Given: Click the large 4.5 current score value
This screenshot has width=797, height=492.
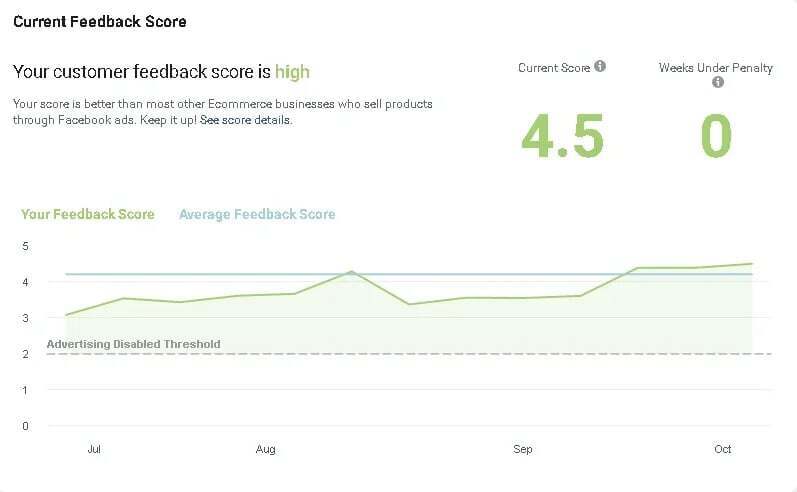Looking at the screenshot, I should pyautogui.click(x=563, y=136).
